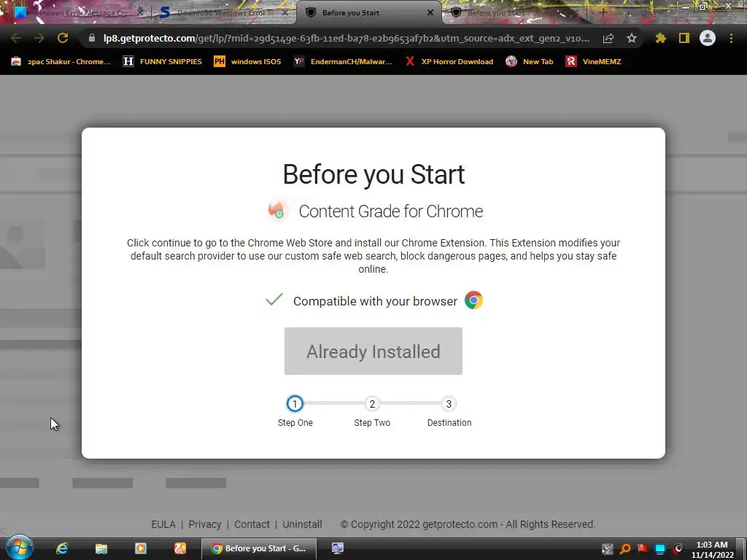The image size is (747, 560).
Task: Share this page using the share icon
Action: click(608, 38)
